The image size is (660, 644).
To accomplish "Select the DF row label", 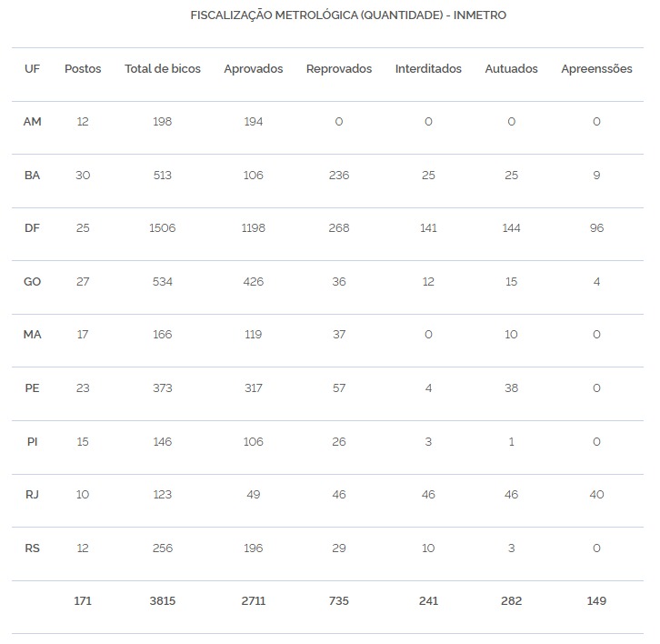I will 32,228.
